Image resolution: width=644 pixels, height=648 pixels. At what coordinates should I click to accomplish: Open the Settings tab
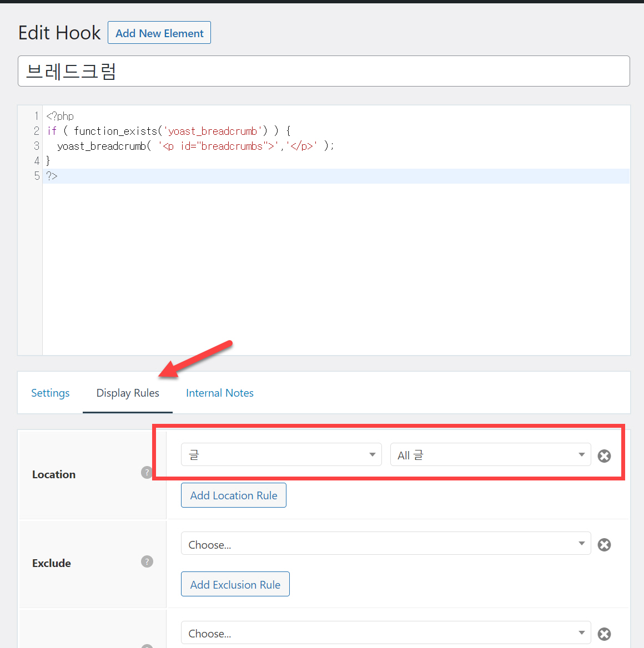pos(51,393)
